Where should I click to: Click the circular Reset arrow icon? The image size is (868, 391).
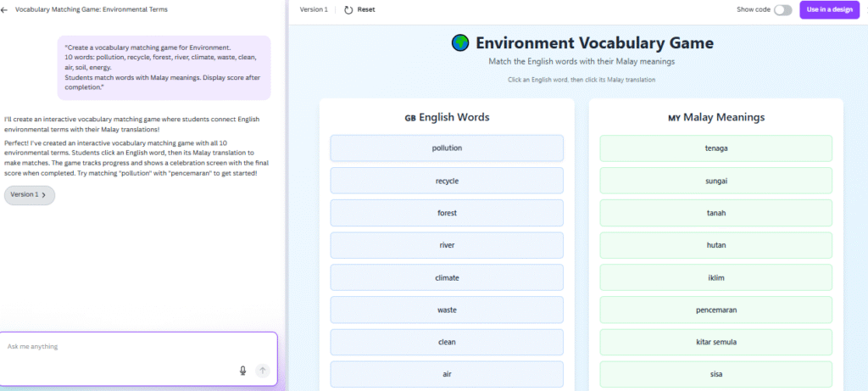348,10
